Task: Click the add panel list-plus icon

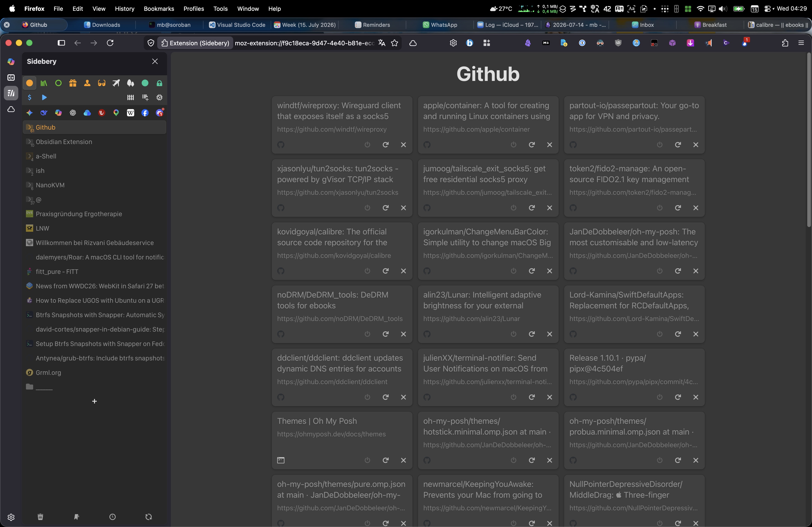Action: tap(145, 98)
